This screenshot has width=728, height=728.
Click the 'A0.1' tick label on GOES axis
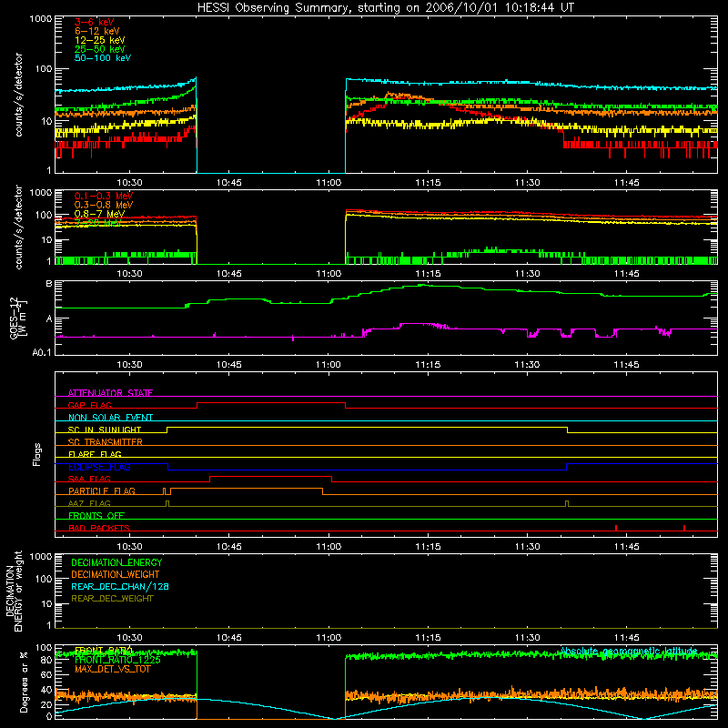(x=41, y=353)
